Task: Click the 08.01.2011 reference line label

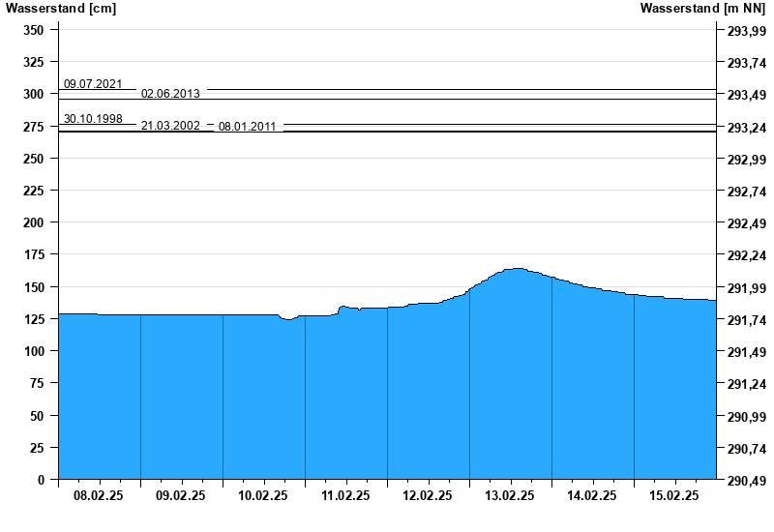Action: click(x=248, y=127)
